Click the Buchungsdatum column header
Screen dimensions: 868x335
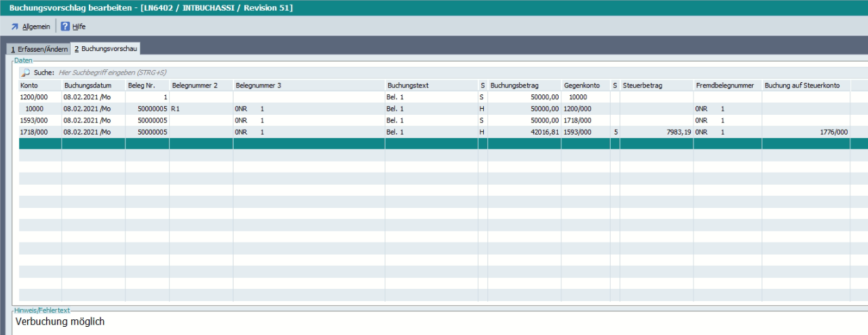pos(86,86)
